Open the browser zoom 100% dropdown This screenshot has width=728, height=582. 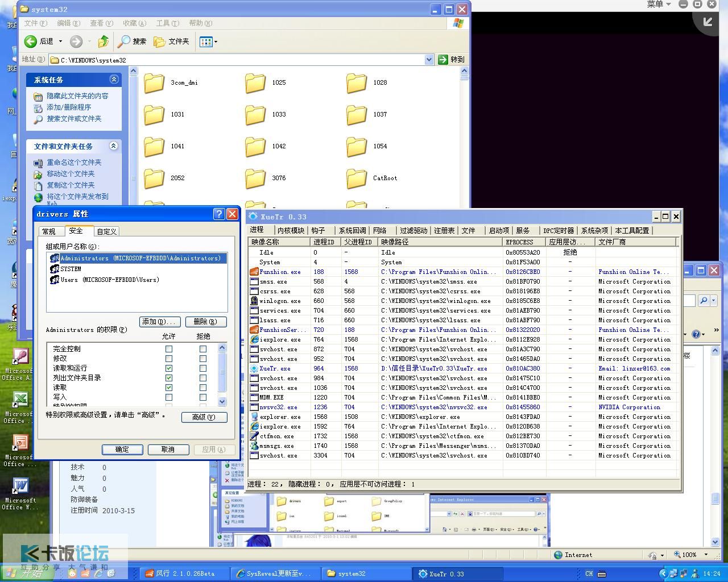click(706, 555)
